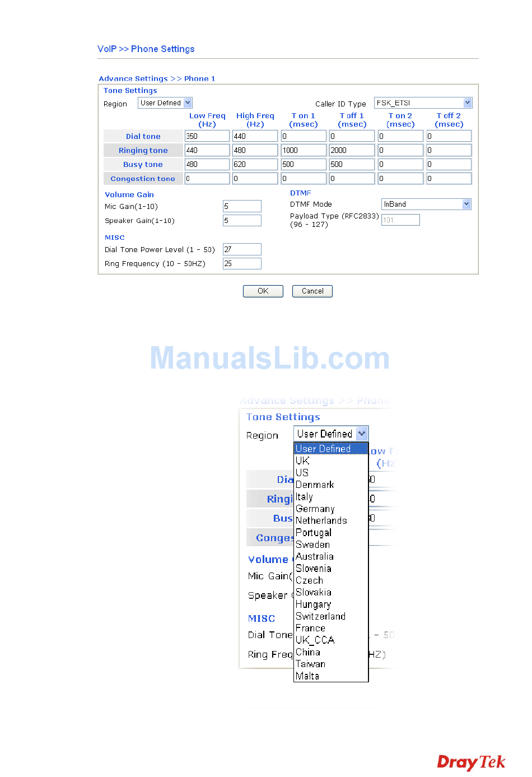Screen dimensions: 532x777
Task: Click the Payload Type field showing 101
Action: [x=400, y=220]
